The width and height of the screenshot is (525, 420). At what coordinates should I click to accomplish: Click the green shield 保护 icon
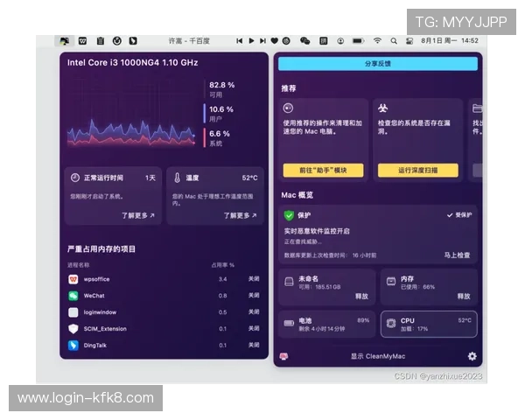[289, 215]
